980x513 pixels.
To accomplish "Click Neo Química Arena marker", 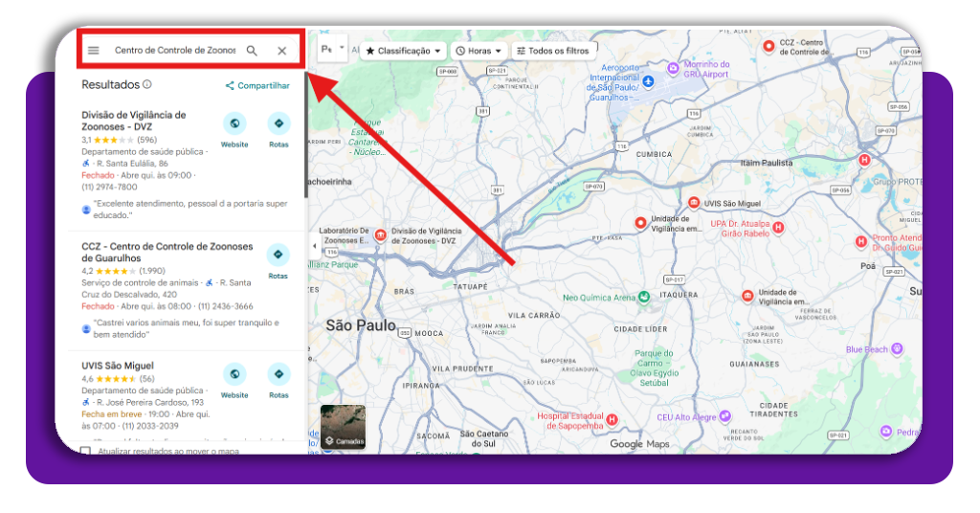I will click(644, 297).
